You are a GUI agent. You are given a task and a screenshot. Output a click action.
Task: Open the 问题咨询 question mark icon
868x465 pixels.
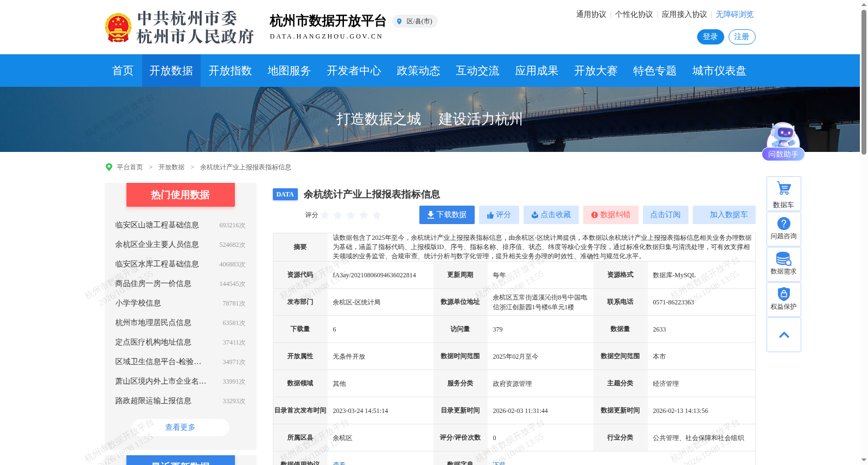tap(784, 229)
